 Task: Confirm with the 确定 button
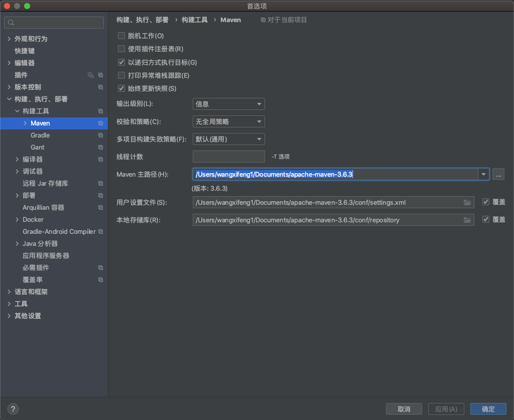pos(488,409)
